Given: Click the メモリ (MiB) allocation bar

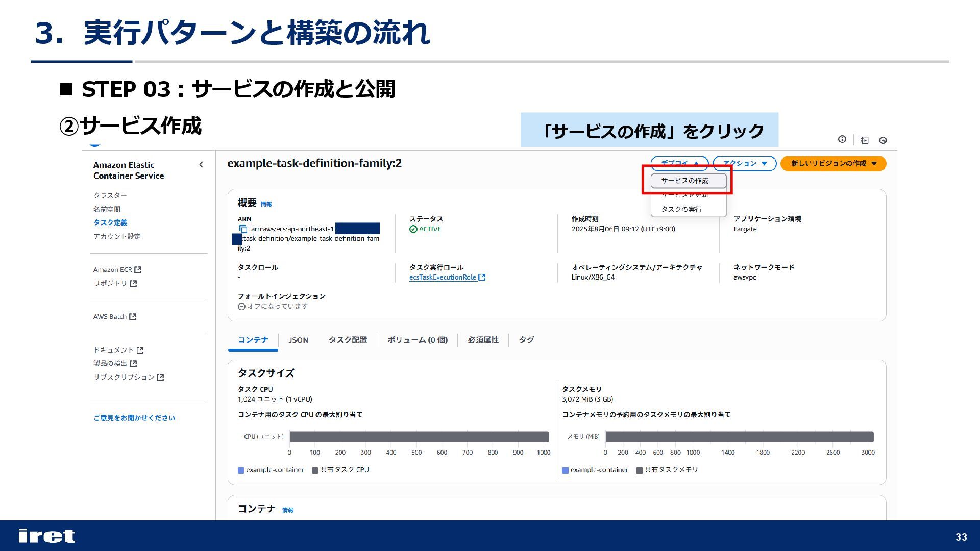Looking at the screenshot, I should tap(740, 437).
